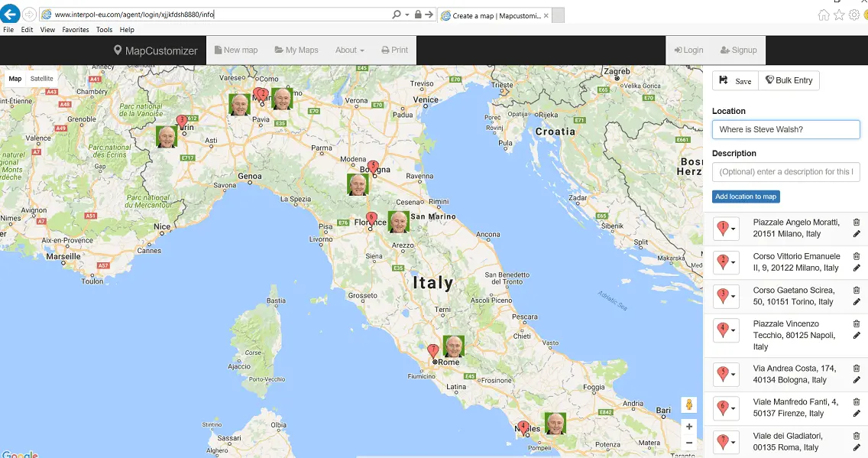The height and width of the screenshot is (458, 868).
Task: Open My Maps in navigation bar
Action: (x=296, y=50)
